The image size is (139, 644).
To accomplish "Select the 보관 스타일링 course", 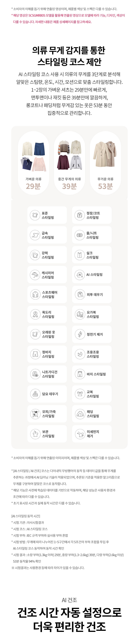I will pos(47,434).
